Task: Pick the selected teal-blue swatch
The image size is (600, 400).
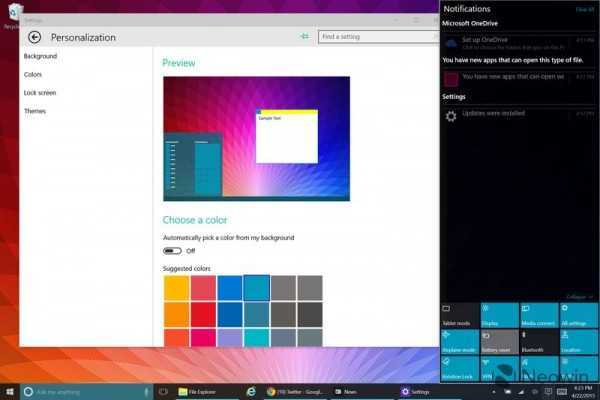Action: 256,288
